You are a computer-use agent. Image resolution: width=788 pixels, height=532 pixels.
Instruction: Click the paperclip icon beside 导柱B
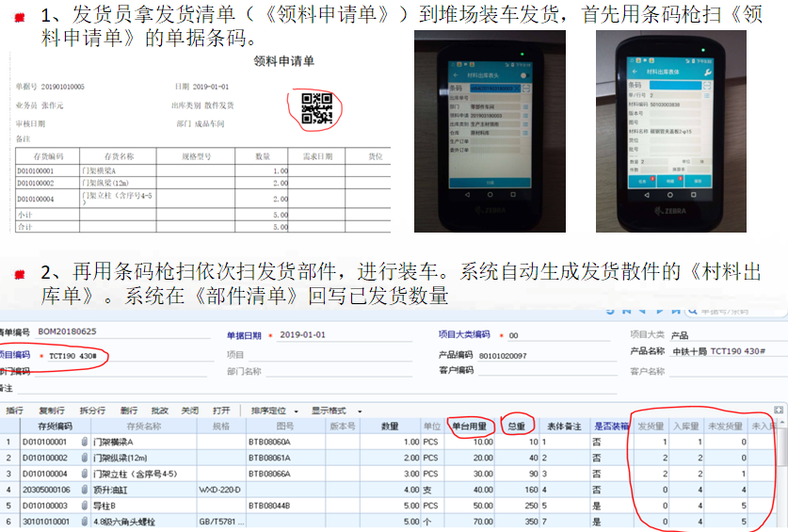pyautogui.click(x=84, y=506)
